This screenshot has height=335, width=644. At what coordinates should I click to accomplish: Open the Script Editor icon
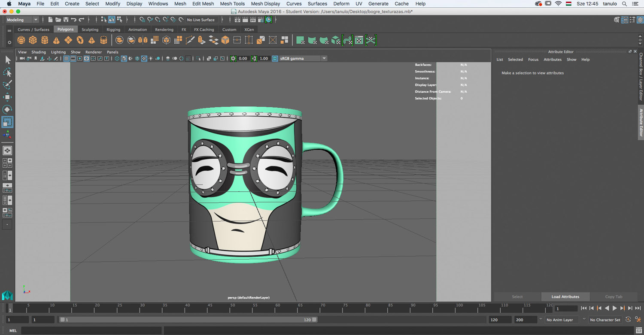(639, 331)
